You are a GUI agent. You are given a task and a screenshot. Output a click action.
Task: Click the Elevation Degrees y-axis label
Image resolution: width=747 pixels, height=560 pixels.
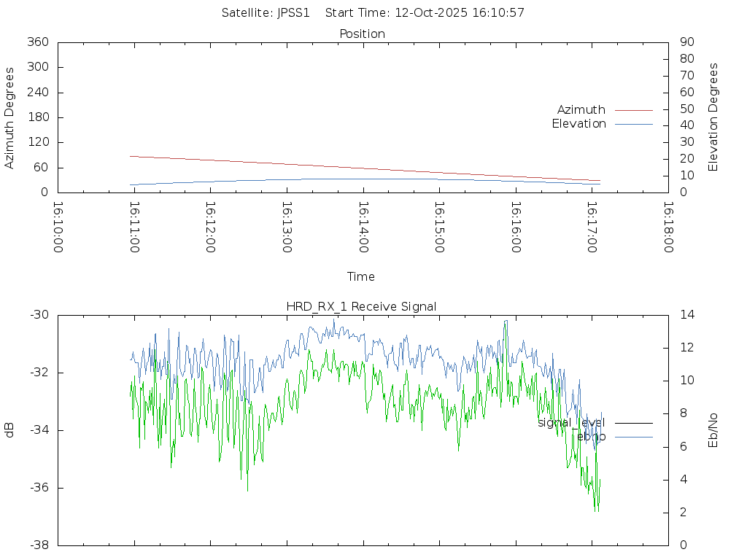pyautogui.click(x=713, y=117)
